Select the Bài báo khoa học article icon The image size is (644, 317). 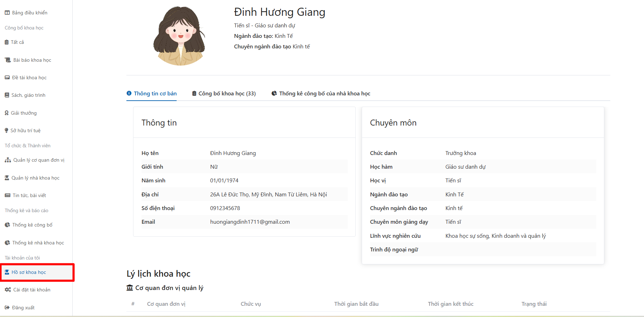(x=7, y=60)
